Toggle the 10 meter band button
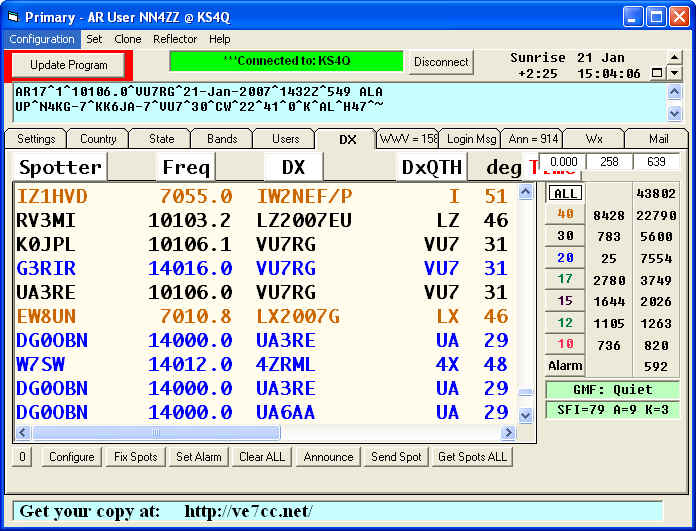696x531 pixels. (x=565, y=344)
